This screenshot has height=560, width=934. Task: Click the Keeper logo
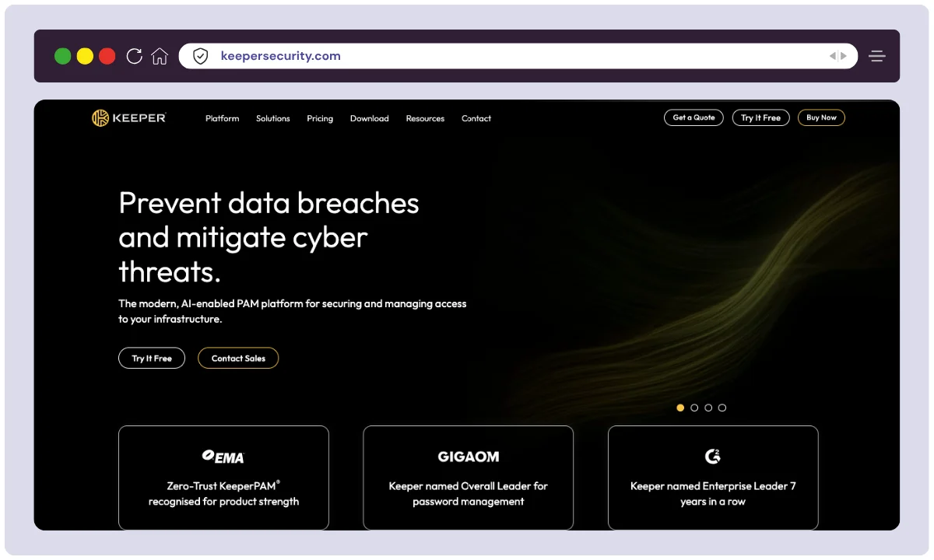point(129,118)
